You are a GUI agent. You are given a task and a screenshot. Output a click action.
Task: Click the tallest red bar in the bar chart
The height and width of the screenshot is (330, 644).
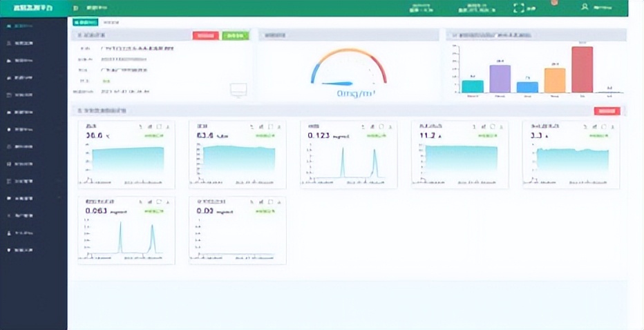[582, 70]
